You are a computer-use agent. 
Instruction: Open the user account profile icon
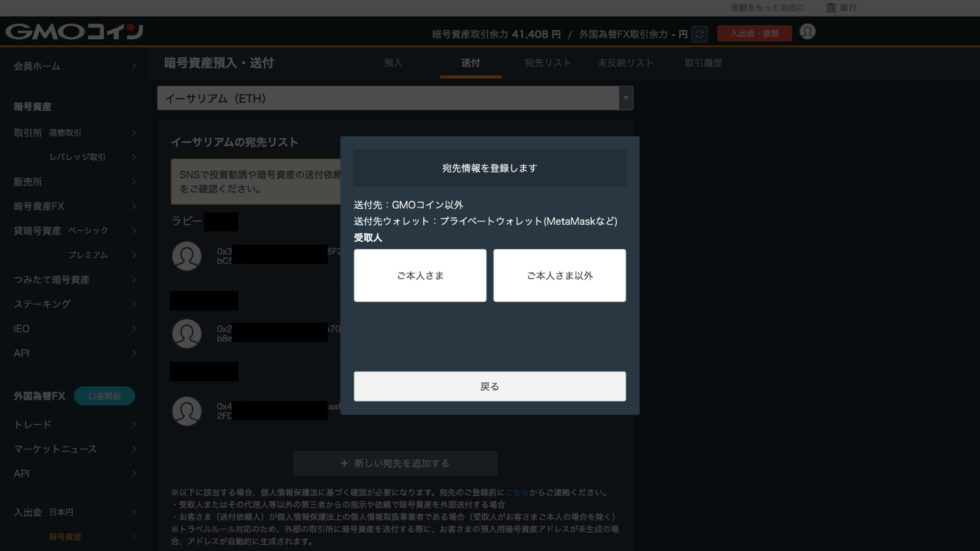pyautogui.click(x=807, y=32)
